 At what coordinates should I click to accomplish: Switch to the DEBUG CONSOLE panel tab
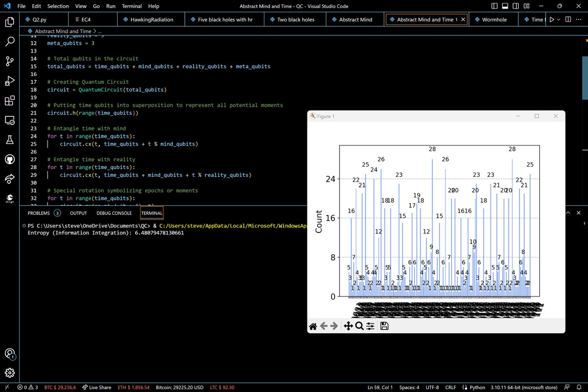pos(114,213)
